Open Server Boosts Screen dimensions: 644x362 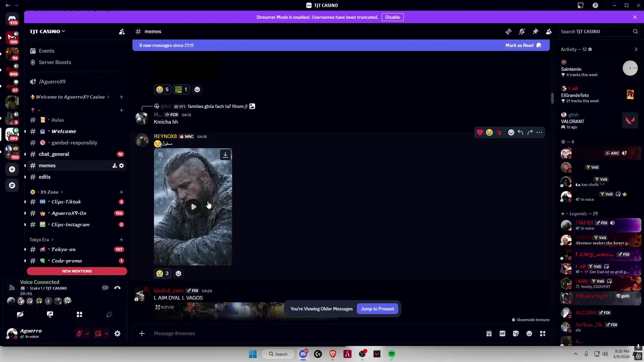[55, 62]
